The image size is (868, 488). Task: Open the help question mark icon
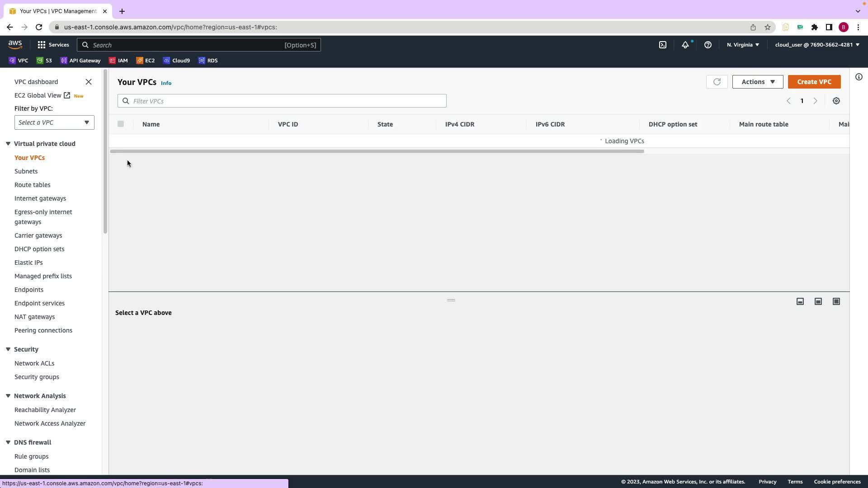(x=708, y=45)
